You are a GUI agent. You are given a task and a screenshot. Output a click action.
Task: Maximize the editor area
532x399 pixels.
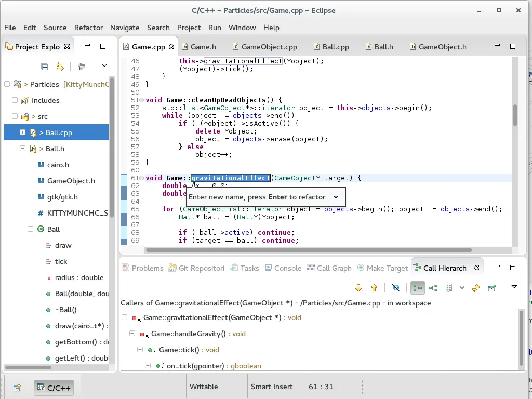click(x=513, y=46)
